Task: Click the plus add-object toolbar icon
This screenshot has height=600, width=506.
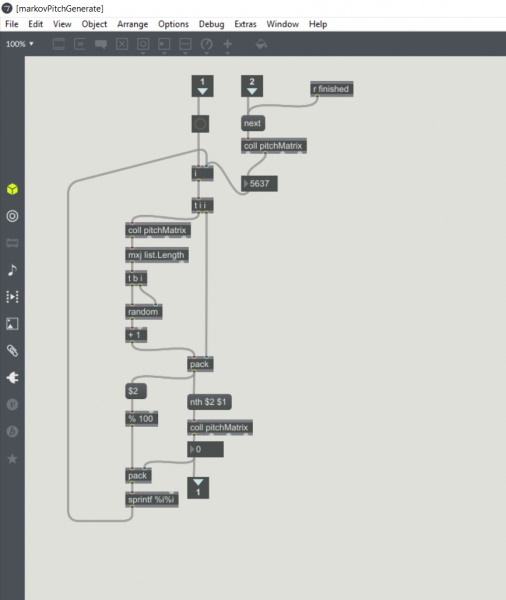Action: click(227, 44)
